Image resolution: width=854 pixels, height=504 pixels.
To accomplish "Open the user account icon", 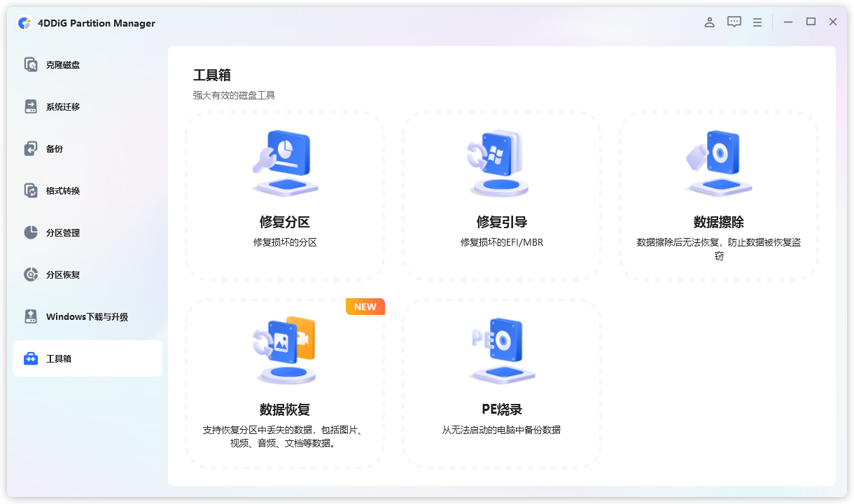I will point(709,22).
